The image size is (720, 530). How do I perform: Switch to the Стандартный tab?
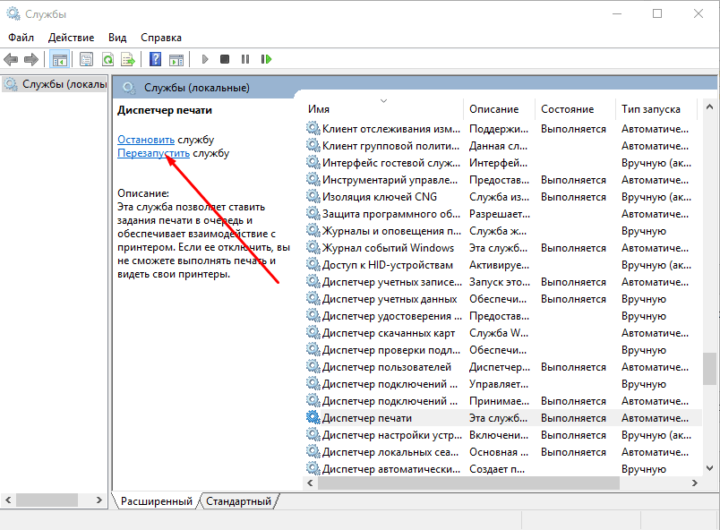pyautogui.click(x=240, y=501)
